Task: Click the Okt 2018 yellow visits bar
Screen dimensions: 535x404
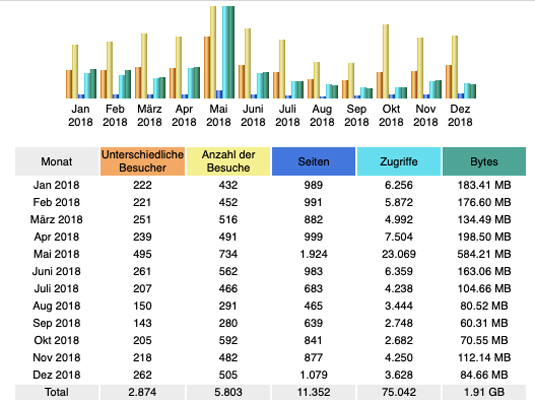Action: click(x=386, y=61)
